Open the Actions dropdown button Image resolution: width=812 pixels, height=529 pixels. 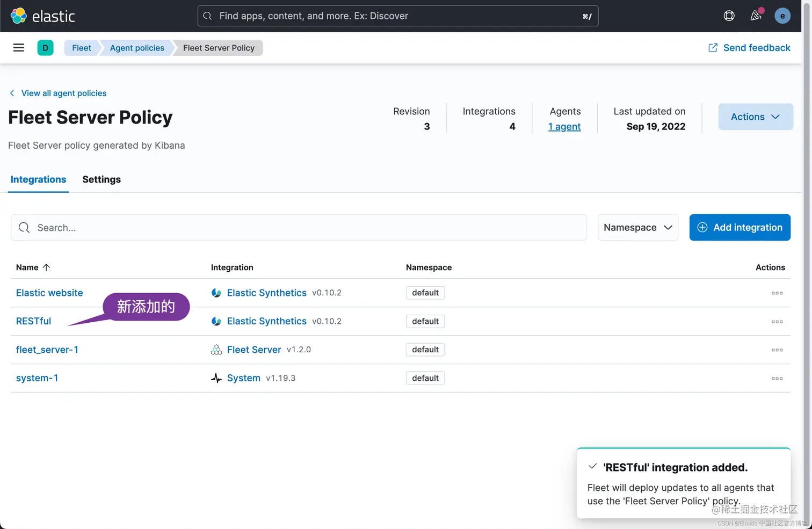coord(756,117)
